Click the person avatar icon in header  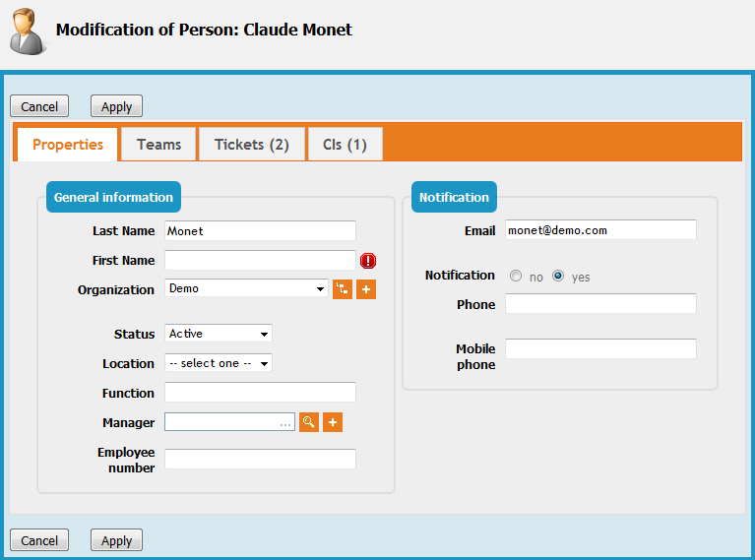[x=28, y=31]
